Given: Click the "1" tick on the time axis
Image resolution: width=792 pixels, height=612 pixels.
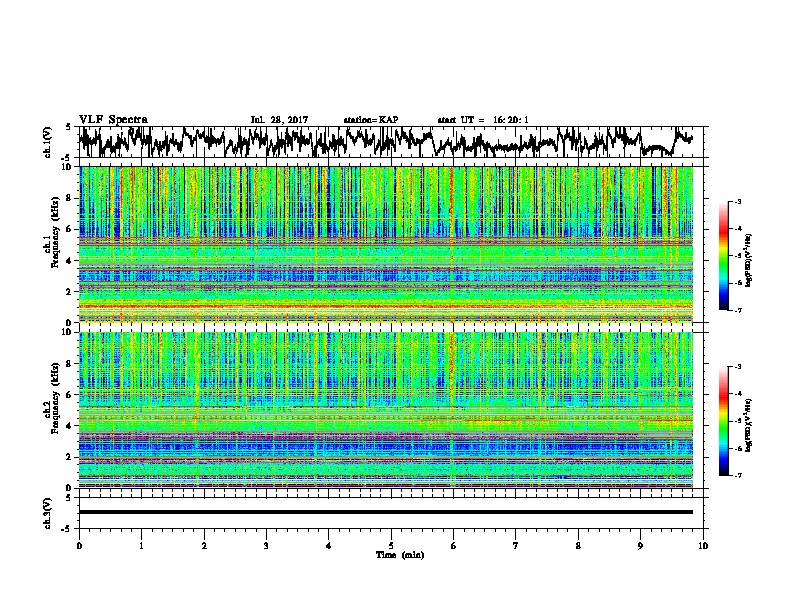Looking at the screenshot, I should (141, 546).
